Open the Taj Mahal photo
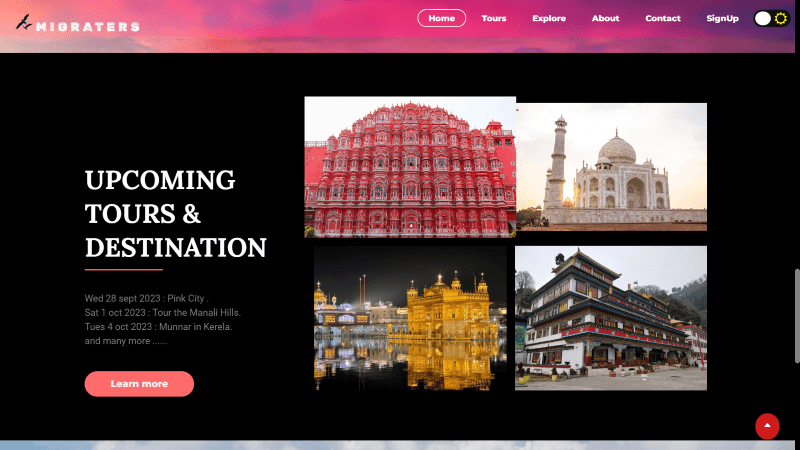Screen dimensions: 800x450 (611, 167)
